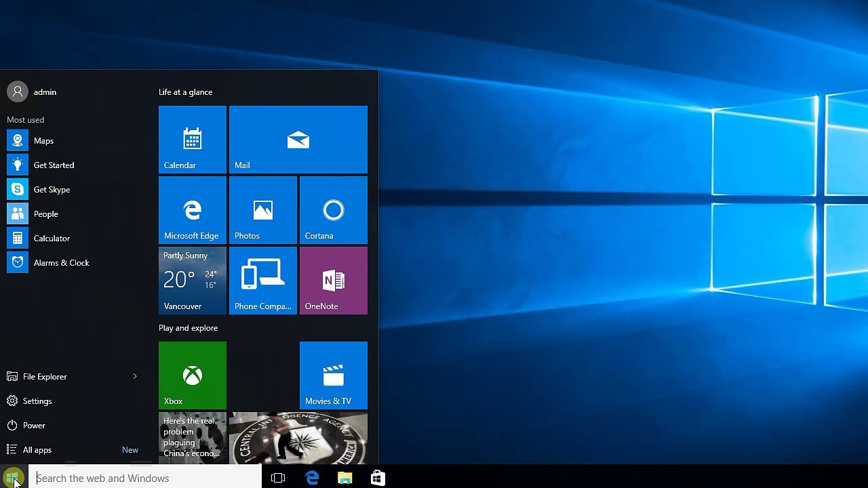This screenshot has height=488, width=868.
Task: Launch the Microsoft Edge tile
Action: 193,210
